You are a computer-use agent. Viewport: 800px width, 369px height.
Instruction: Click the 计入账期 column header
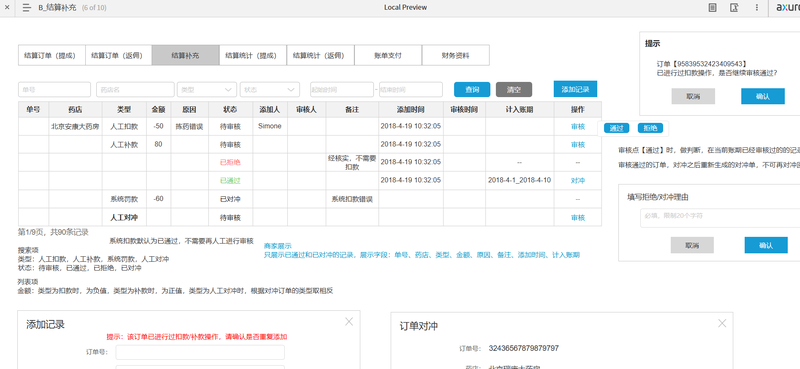[519, 110]
